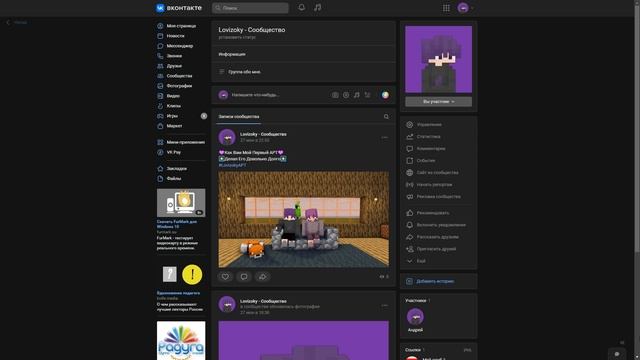Open member Андрей's avatar
Image resolution: width=640 pixels, height=360 pixels.
click(x=415, y=316)
